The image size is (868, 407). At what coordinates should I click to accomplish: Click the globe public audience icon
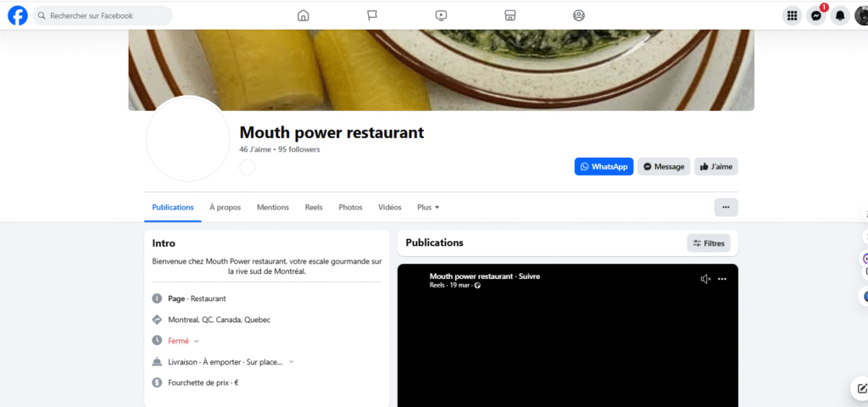[478, 286]
